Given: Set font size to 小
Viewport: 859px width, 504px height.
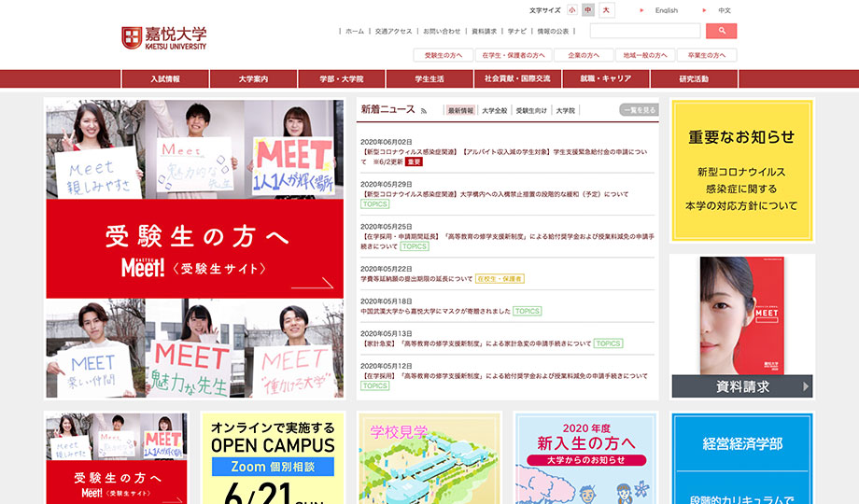Looking at the screenshot, I should [x=572, y=10].
